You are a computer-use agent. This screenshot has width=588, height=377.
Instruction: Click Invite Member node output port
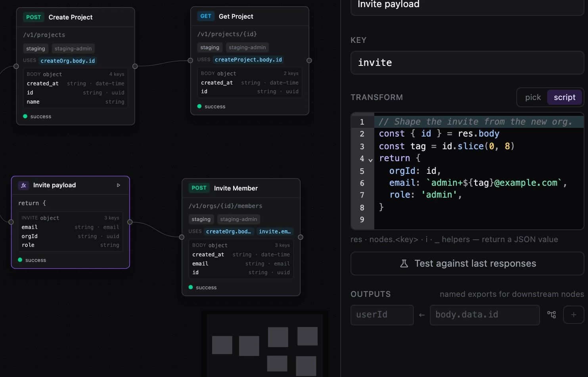pos(301,237)
